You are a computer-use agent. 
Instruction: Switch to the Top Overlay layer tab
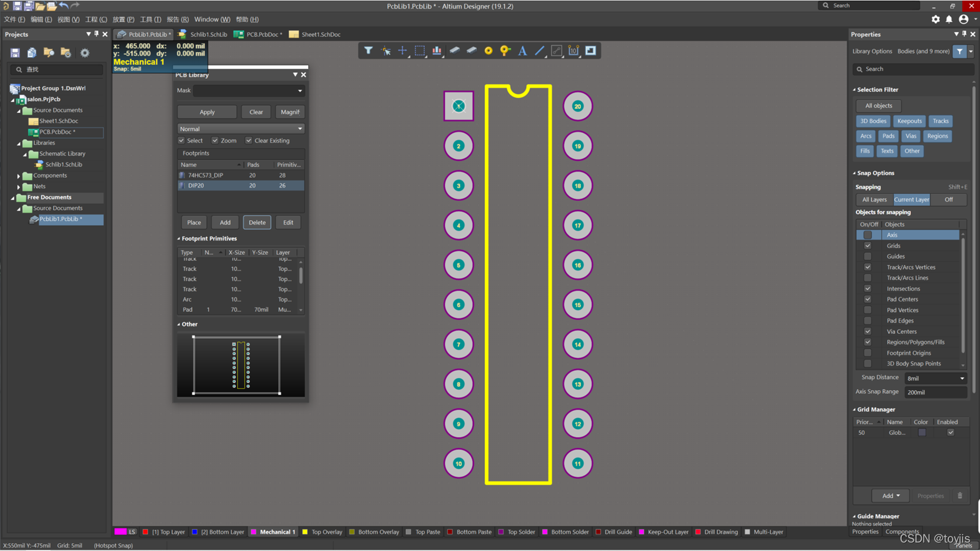(x=322, y=532)
